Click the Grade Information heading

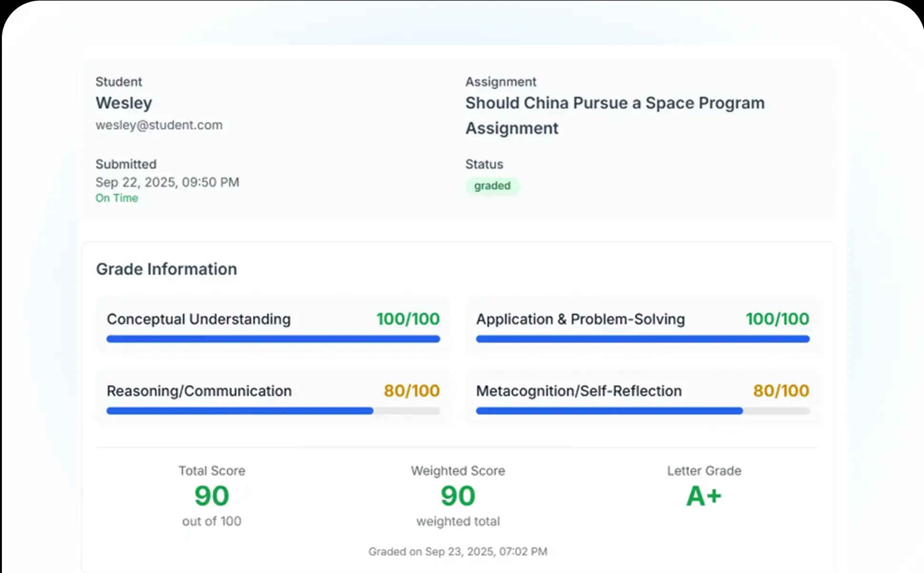166,269
